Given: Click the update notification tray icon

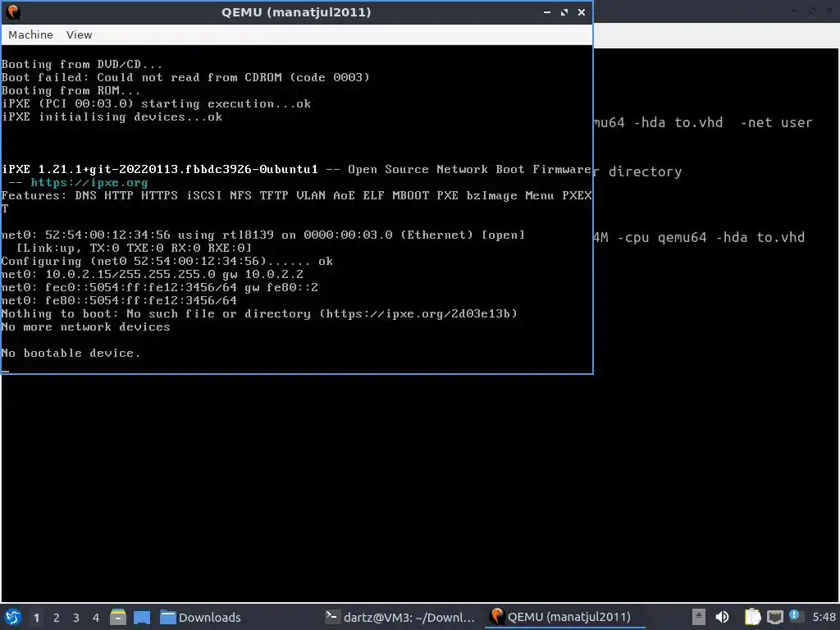Looking at the screenshot, I should (x=794, y=615).
